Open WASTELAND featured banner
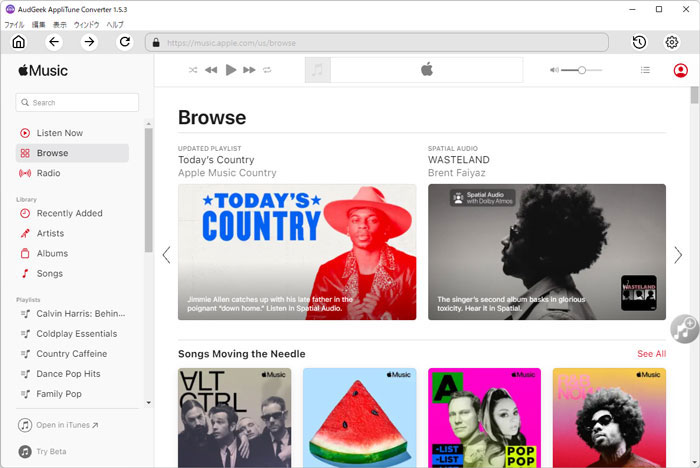The image size is (700, 468). coord(547,252)
